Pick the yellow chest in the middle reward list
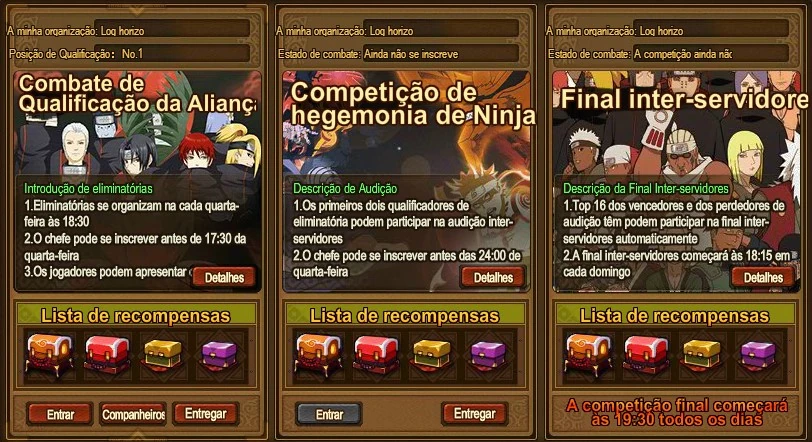This screenshot has width=812, height=442. pyautogui.click(x=432, y=355)
